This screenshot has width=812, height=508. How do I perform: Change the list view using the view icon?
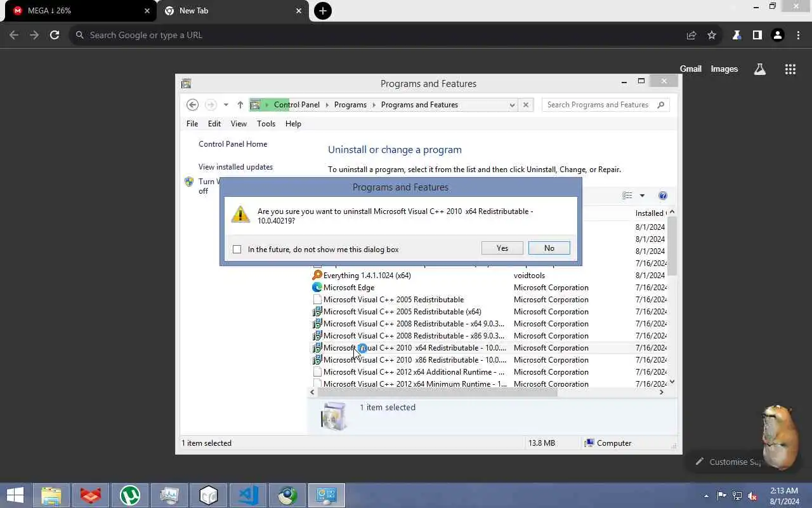627,196
